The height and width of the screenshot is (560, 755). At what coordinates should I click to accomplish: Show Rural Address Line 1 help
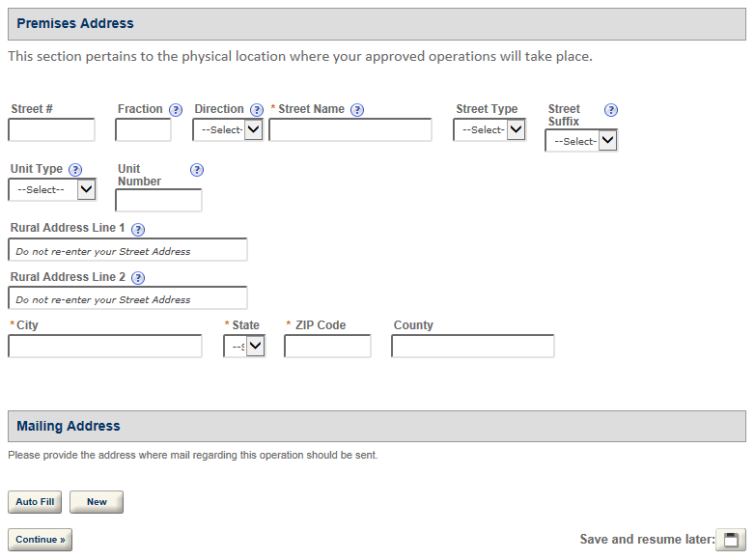[x=138, y=230]
